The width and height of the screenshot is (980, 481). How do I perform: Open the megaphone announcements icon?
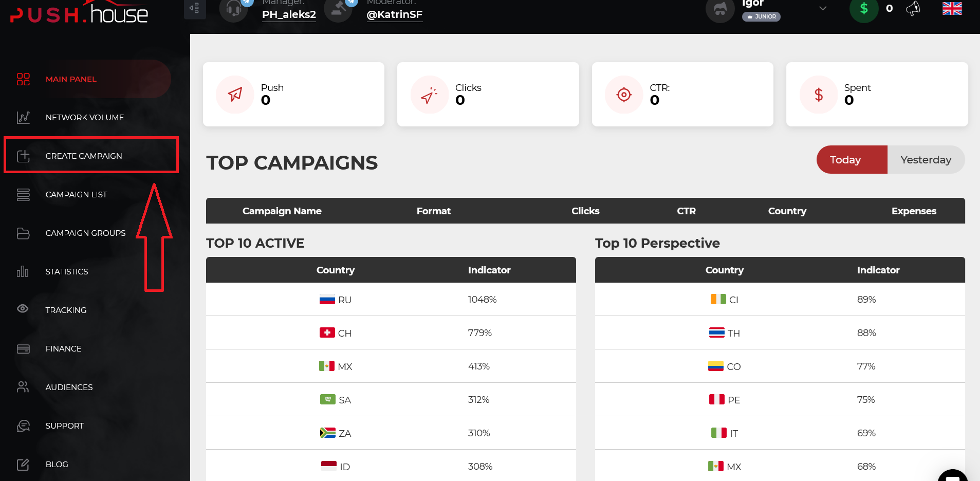[x=913, y=8]
